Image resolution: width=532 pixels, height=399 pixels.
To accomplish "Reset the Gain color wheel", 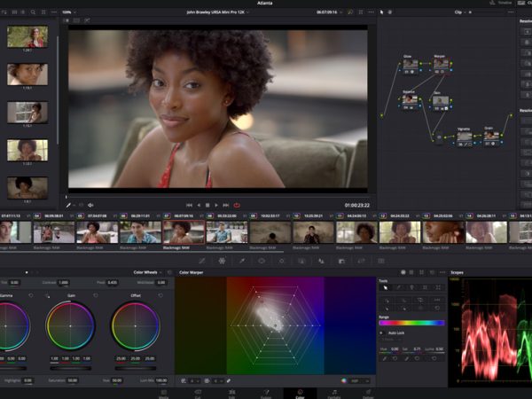I will click(96, 295).
